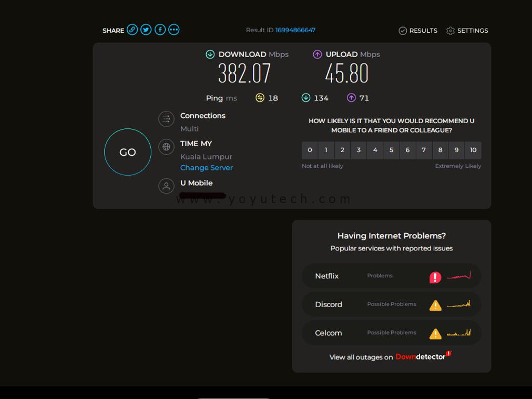
Task: Rate recommendation as 1
Action: point(326,150)
